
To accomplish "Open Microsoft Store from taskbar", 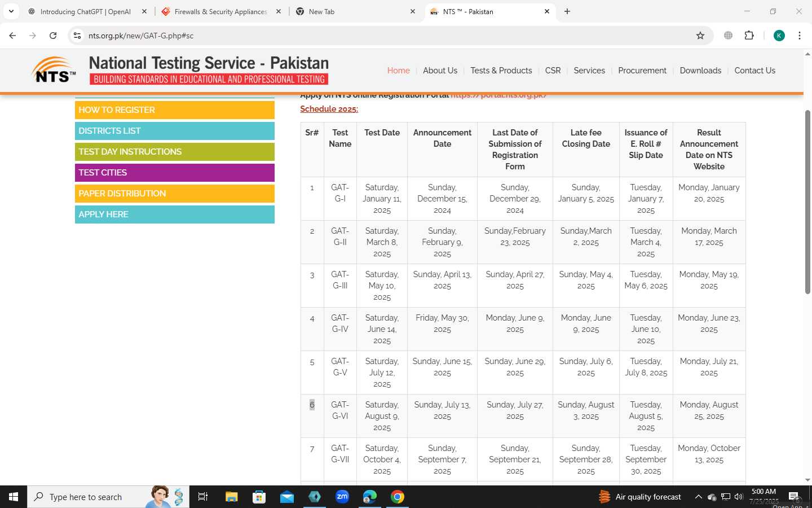I will point(259,497).
